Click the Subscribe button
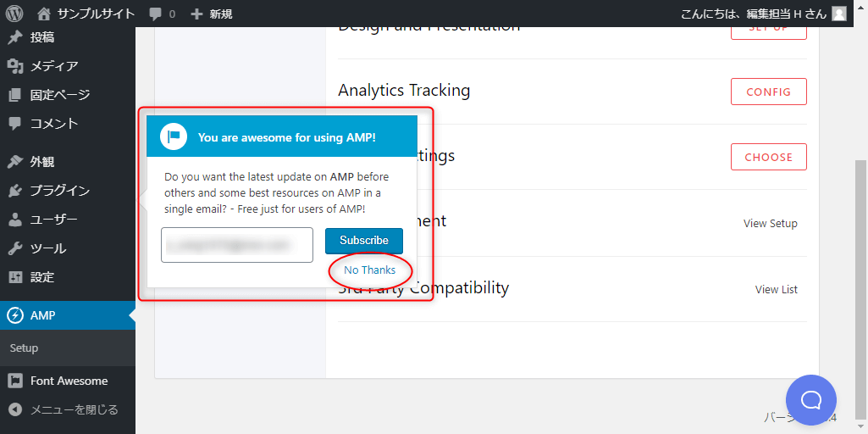868x434 pixels. click(x=363, y=241)
